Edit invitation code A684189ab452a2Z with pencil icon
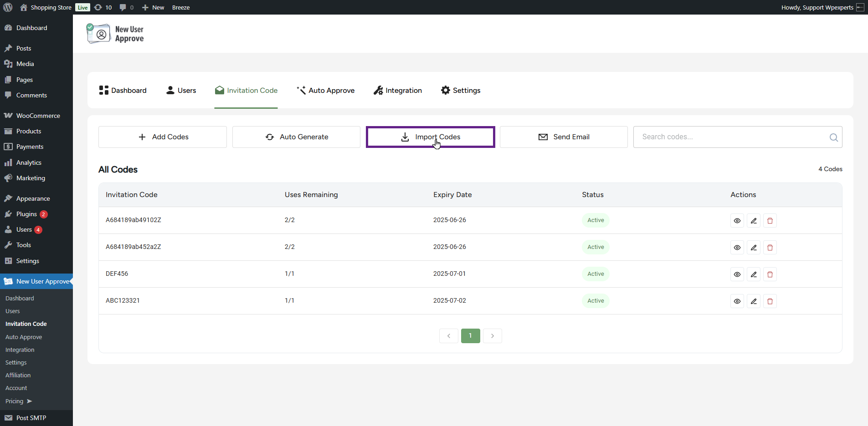The height and width of the screenshot is (426, 868). (x=754, y=248)
